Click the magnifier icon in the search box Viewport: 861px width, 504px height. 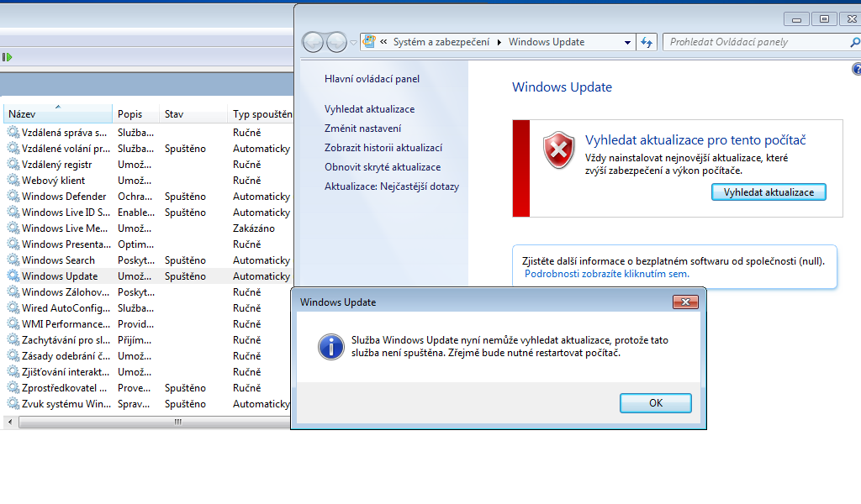click(x=854, y=42)
